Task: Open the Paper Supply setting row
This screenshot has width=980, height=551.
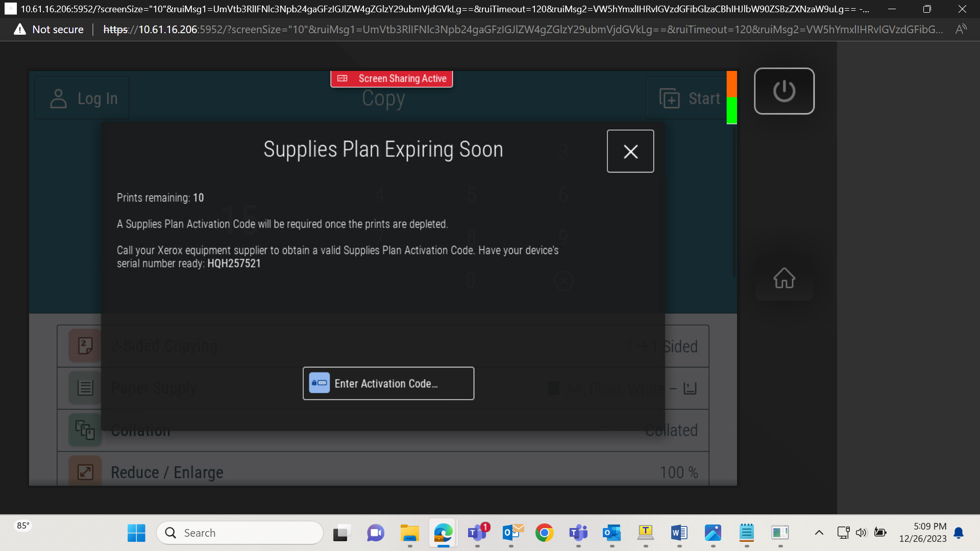Action: click(x=383, y=388)
